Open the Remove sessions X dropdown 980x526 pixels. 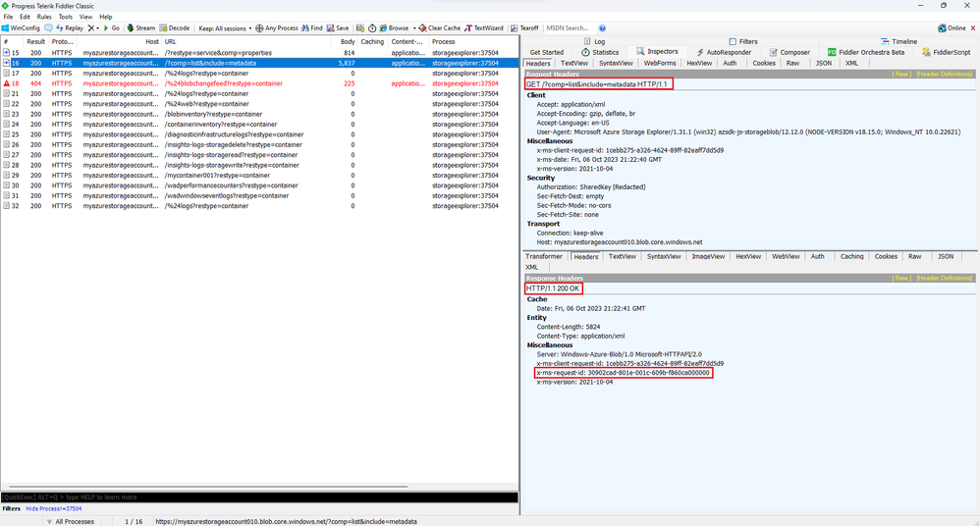pos(93,28)
